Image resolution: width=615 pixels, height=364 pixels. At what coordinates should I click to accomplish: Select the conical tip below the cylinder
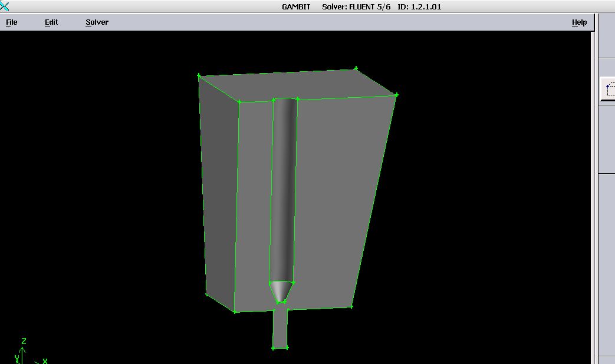point(281,291)
